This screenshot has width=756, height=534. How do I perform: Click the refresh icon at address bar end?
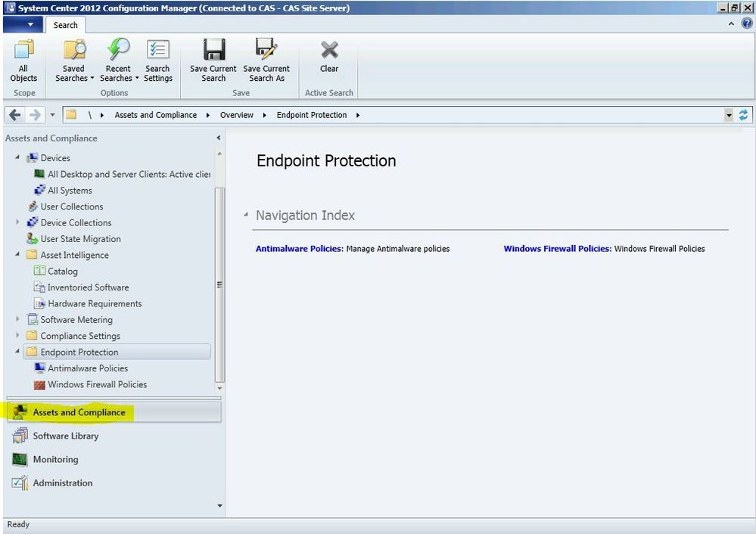(x=744, y=115)
